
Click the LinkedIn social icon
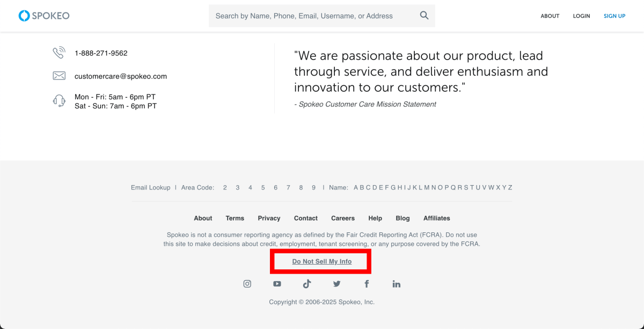396,283
